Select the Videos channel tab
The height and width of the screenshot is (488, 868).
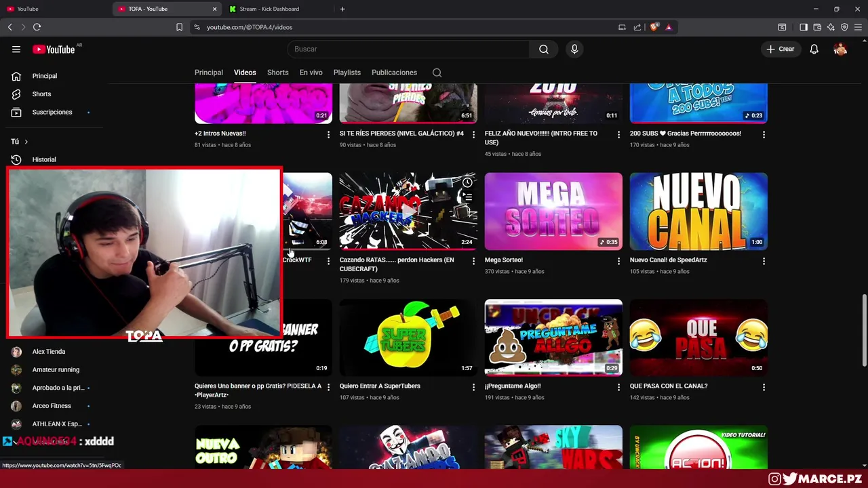tap(245, 73)
